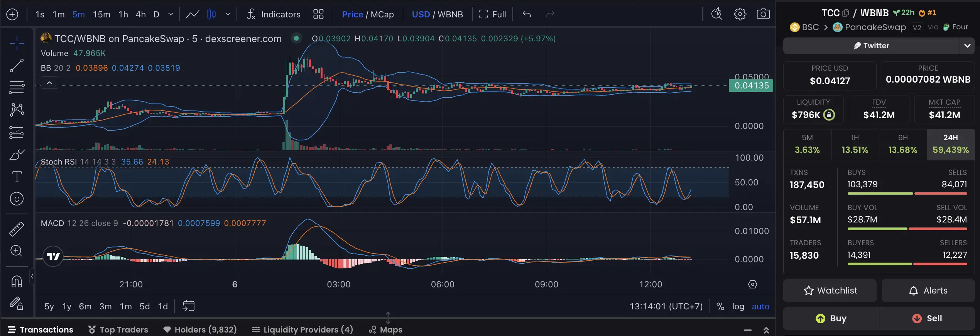Viewport: 980px width, 336px height.
Task: Take a chart snapshot with camera icon
Action: pyautogui.click(x=763, y=14)
